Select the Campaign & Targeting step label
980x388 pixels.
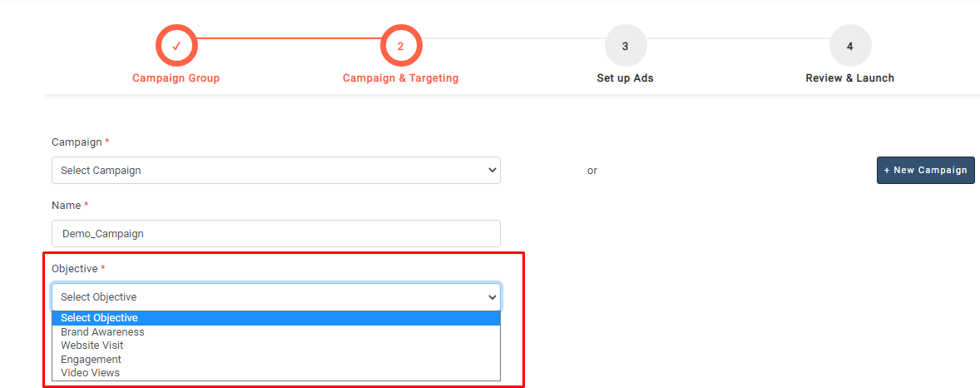(401, 78)
